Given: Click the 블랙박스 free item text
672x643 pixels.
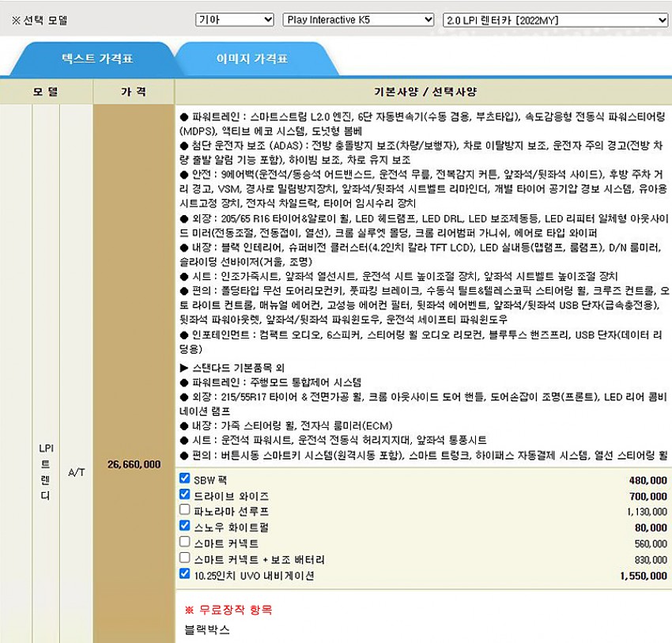Looking at the screenshot, I should click(207, 630).
